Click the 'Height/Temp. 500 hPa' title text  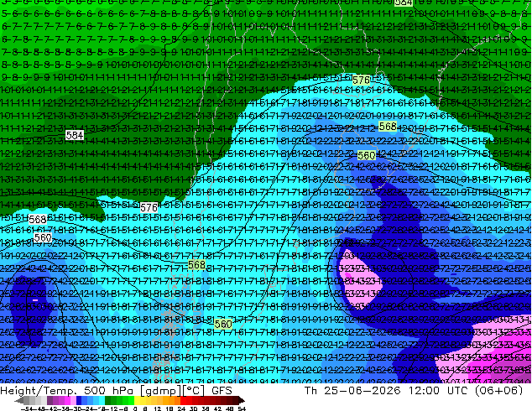tap(69, 390)
